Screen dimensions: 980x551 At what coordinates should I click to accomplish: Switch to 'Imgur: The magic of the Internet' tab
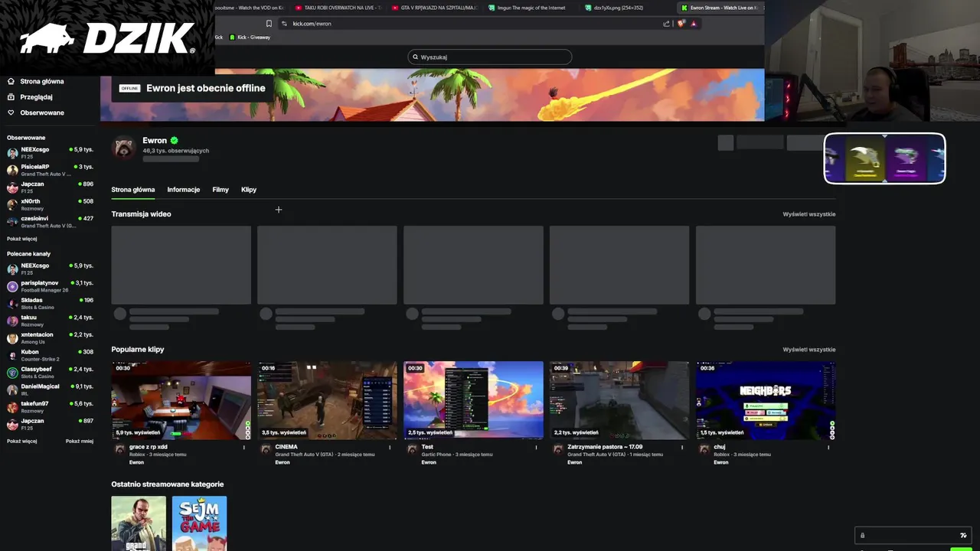pos(530,8)
